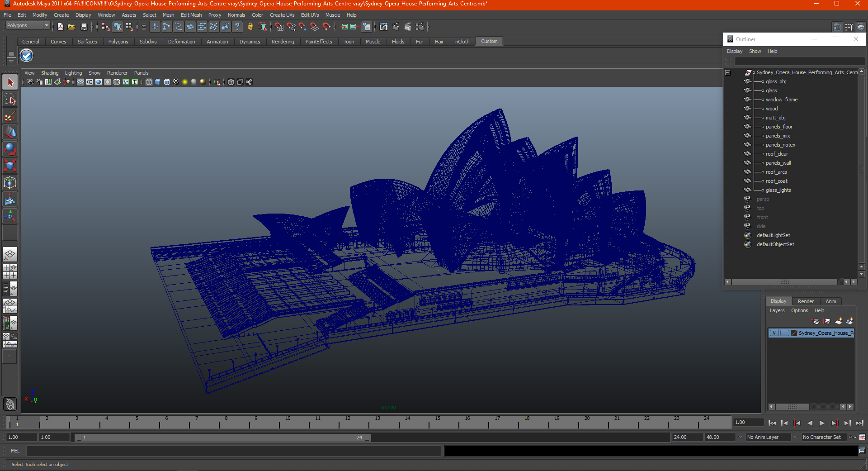Open the Edit Mesh menu
Screen dimensions: 868x471
click(191, 15)
